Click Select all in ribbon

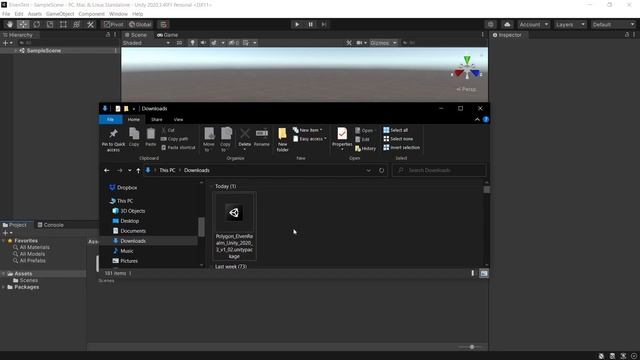coord(395,130)
